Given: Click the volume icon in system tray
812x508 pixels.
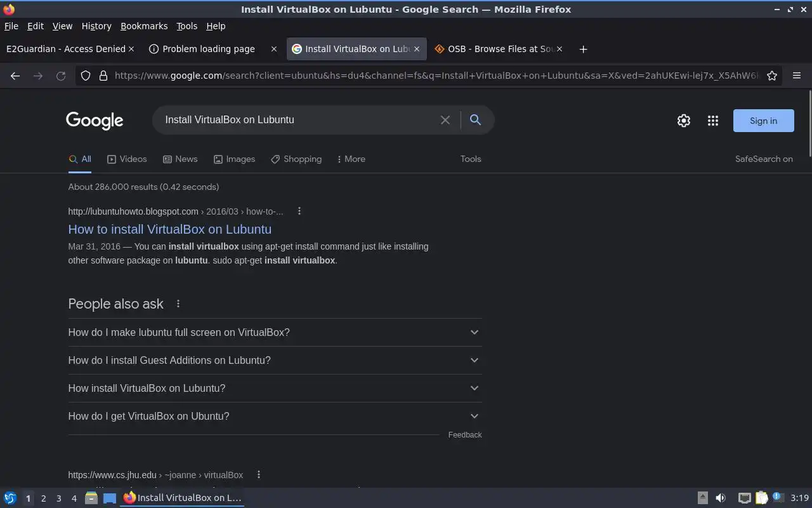Looking at the screenshot, I should pyautogui.click(x=721, y=498).
